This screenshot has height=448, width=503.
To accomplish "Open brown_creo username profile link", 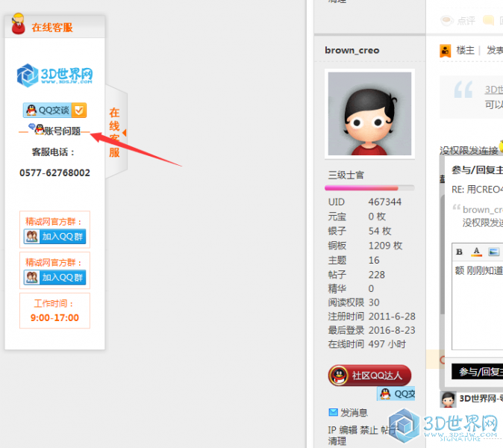I will [352, 50].
